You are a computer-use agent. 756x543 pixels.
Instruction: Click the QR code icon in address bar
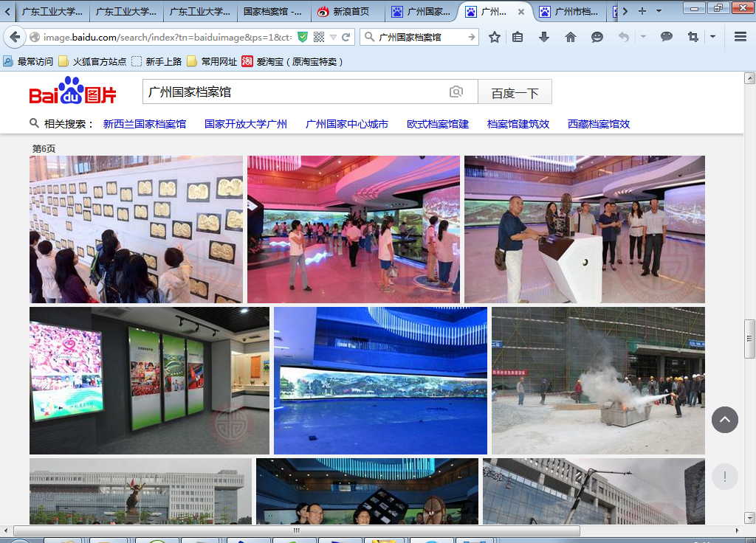[319, 37]
